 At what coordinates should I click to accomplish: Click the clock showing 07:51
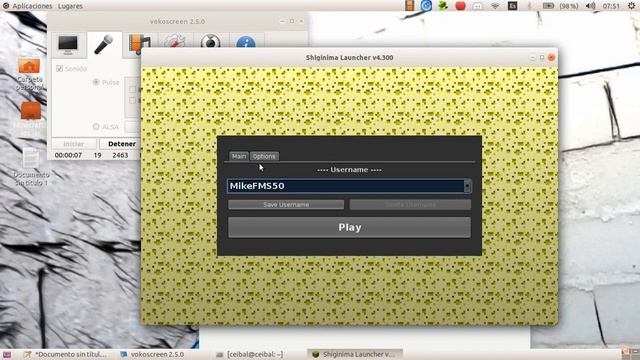611,6
